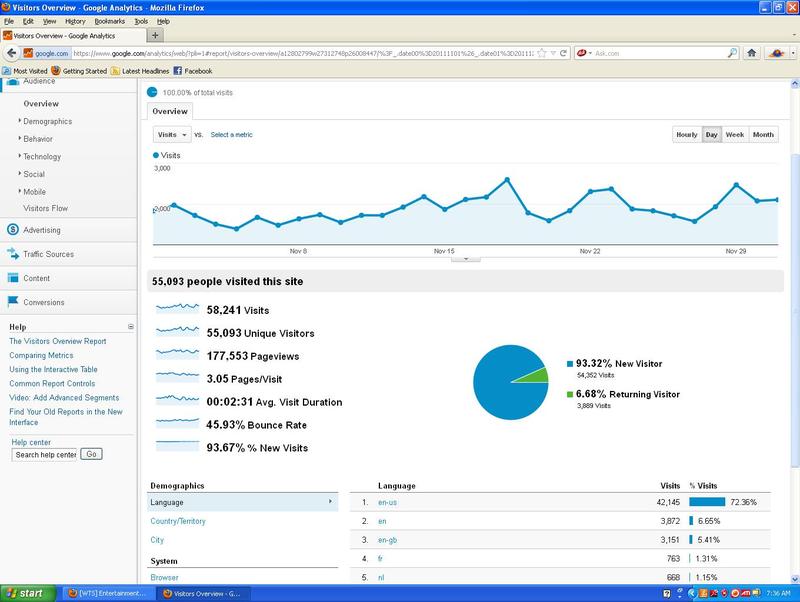Open the Getting Started bookmark
Screen dimensions: 800x602
coord(80,71)
